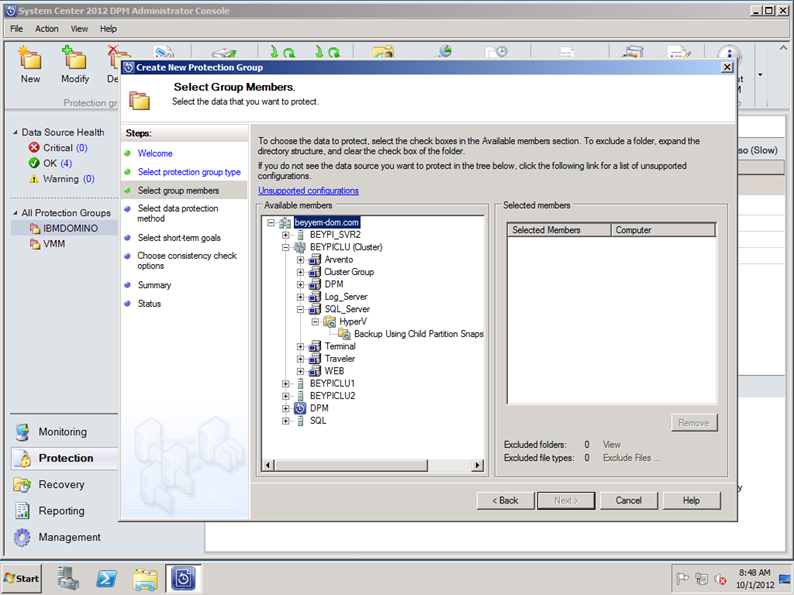Click the Computer column header
Viewport: 794px width, 595px height.
click(663, 230)
